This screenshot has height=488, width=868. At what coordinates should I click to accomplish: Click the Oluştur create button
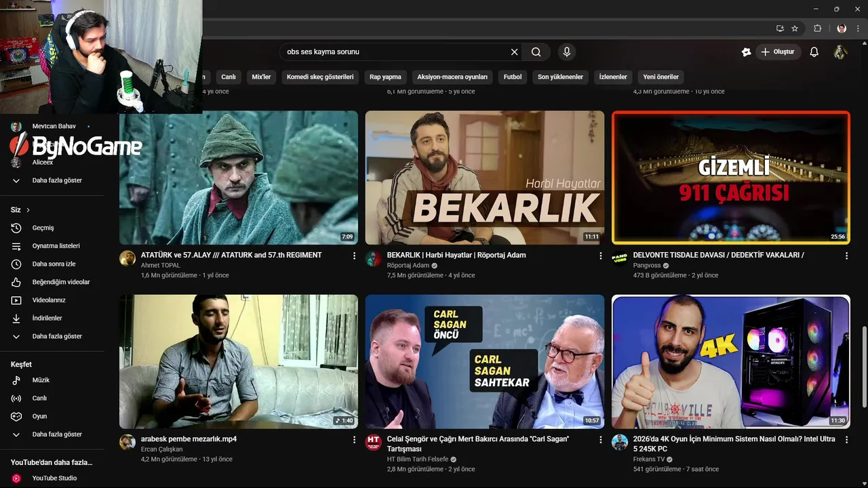[x=778, y=52]
